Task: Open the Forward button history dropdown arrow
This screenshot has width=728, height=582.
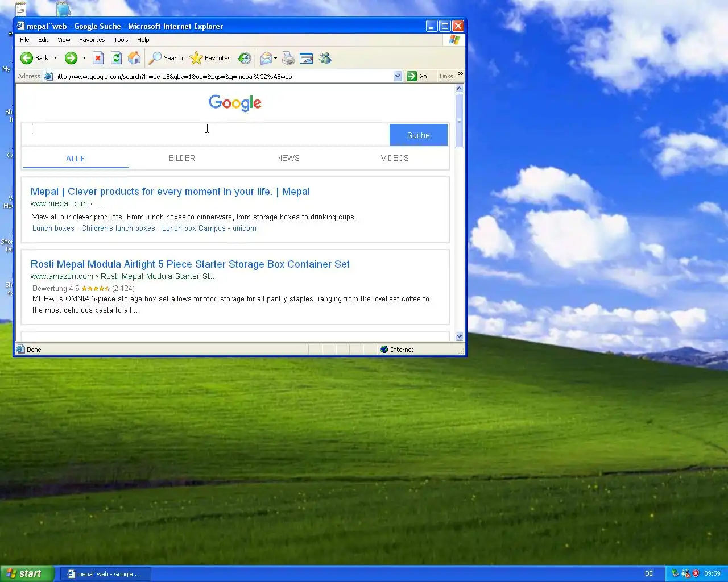Action: 84,58
